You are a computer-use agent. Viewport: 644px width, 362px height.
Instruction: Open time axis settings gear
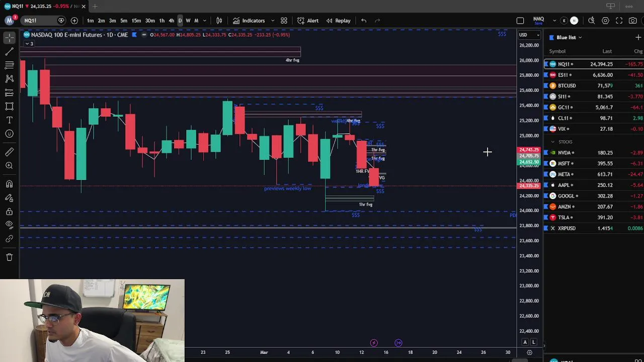pos(529,352)
